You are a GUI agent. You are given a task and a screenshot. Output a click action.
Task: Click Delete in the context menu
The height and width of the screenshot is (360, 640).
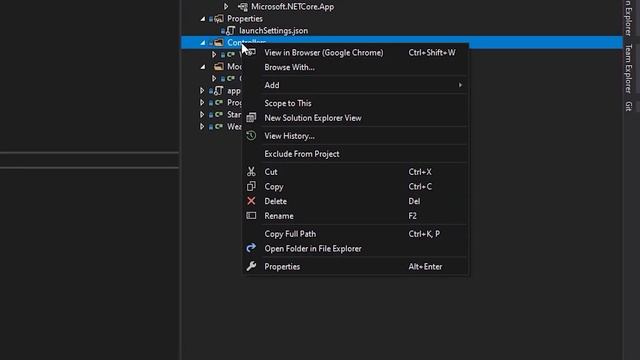[355, 201]
